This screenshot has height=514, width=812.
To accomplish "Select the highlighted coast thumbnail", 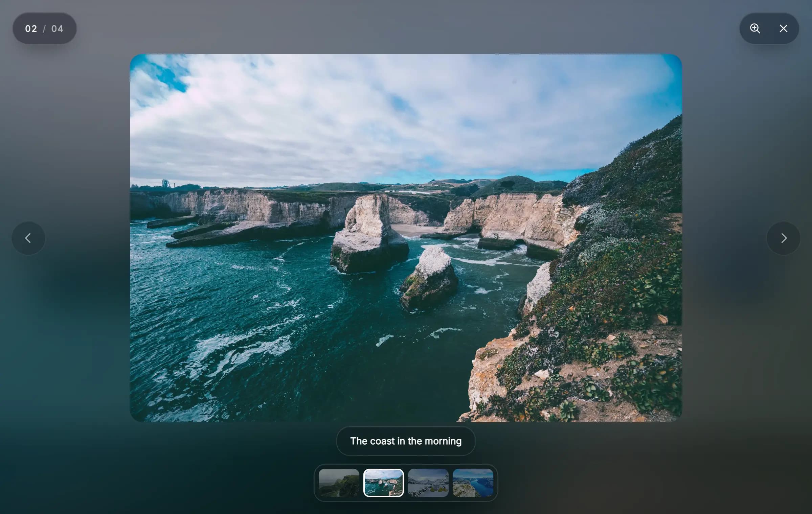I will (384, 483).
